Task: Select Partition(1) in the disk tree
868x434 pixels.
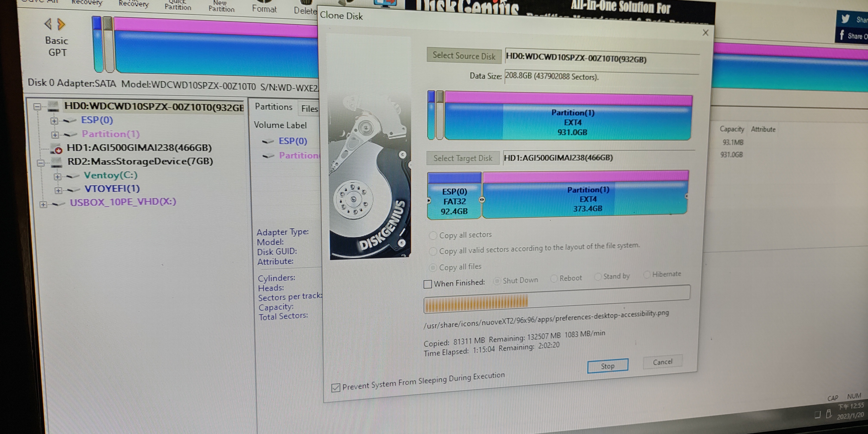Action: pos(110,134)
